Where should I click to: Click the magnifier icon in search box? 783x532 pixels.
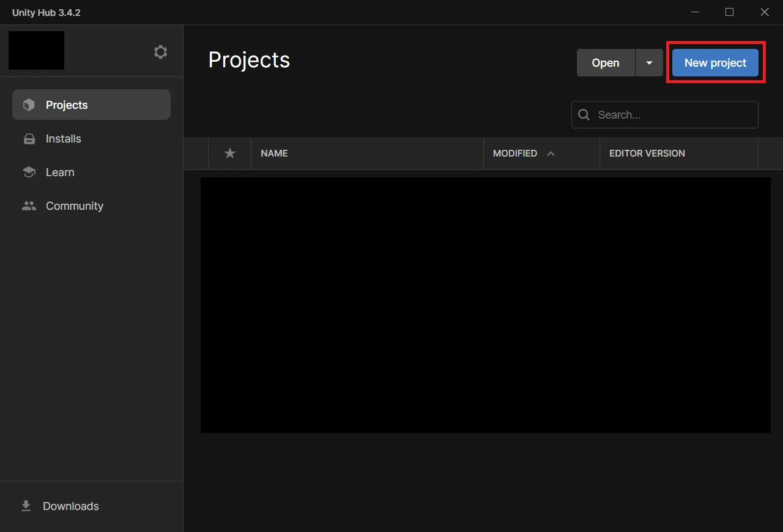[584, 115]
